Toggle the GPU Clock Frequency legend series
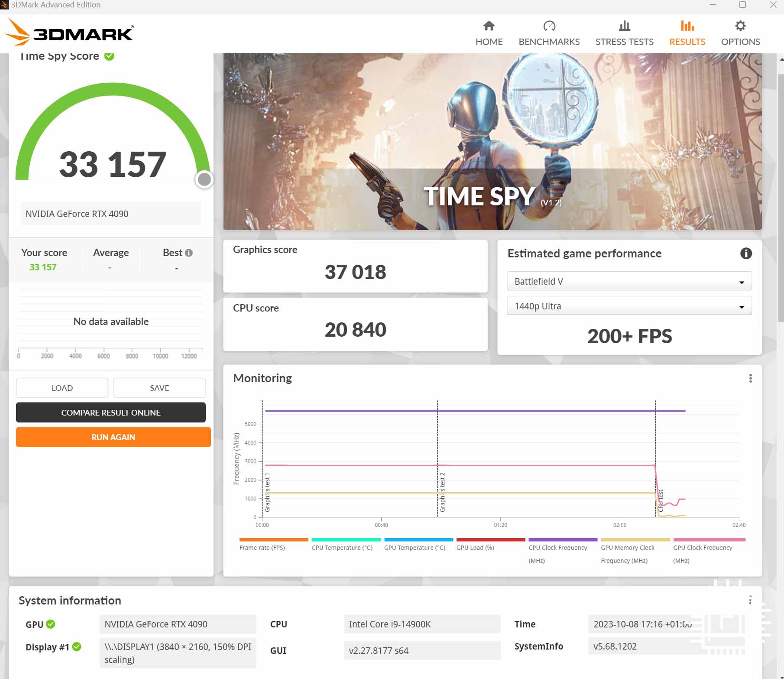784x679 pixels. (709, 551)
